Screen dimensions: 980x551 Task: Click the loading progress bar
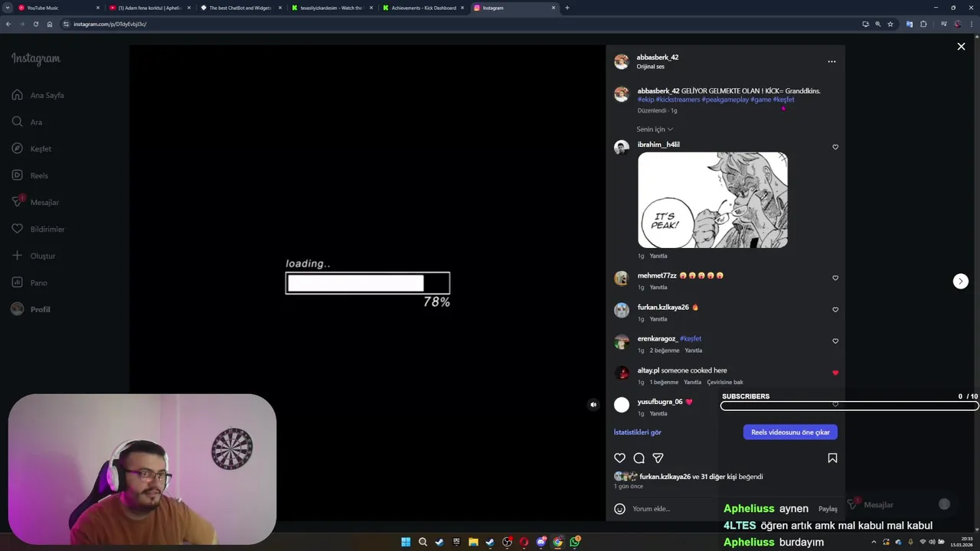[367, 283]
